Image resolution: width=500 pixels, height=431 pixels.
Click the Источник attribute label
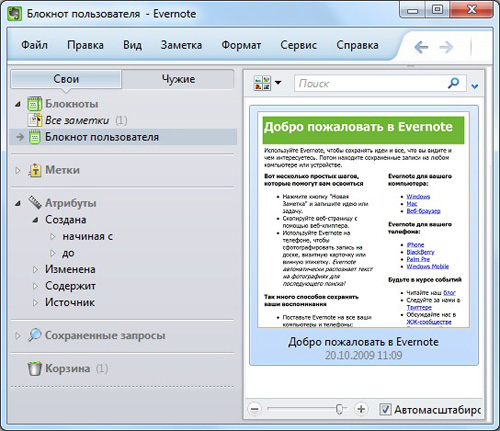[70, 302]
